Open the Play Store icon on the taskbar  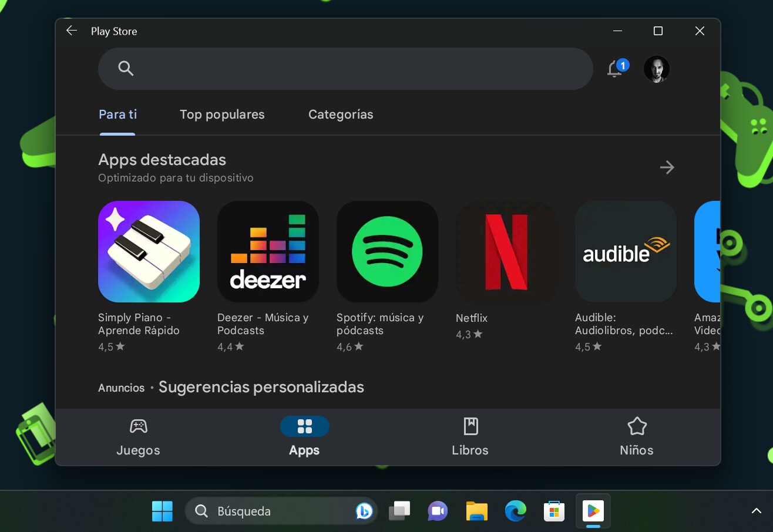point(593,511)
